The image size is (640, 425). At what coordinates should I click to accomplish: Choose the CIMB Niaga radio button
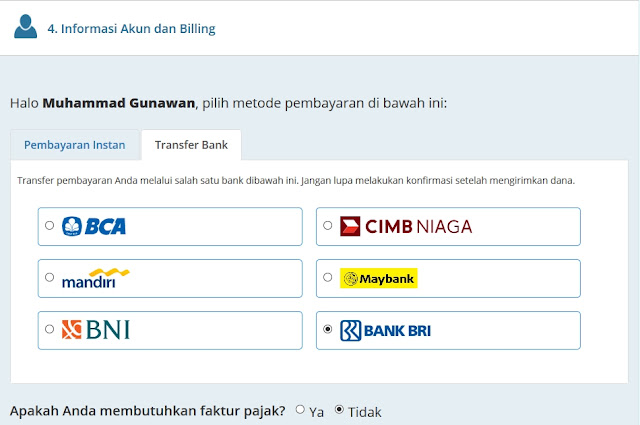click(327, 225)
